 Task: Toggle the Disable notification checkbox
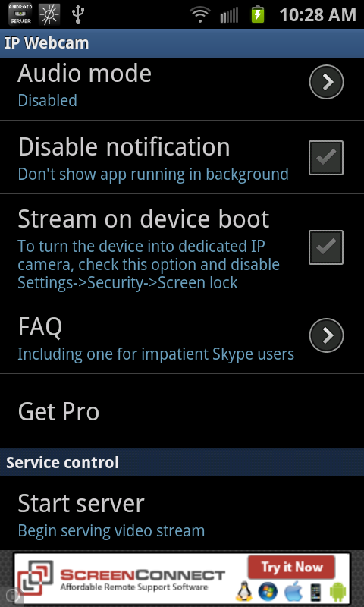(x=326, y=158)
